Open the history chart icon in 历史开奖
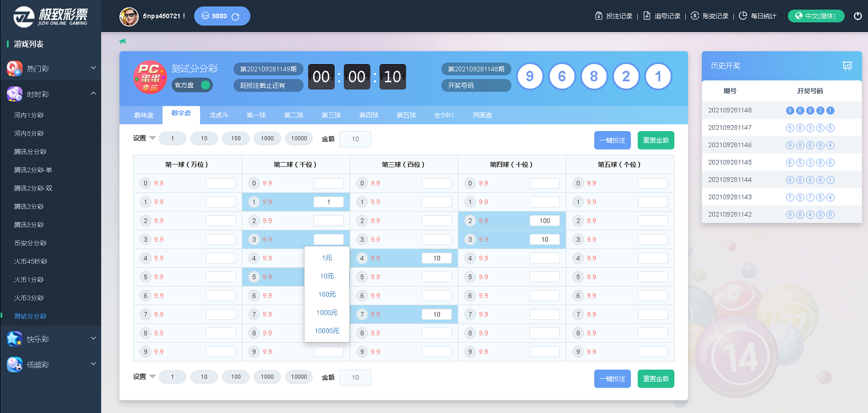The image size is (868, 413). (x=847, y=66)
